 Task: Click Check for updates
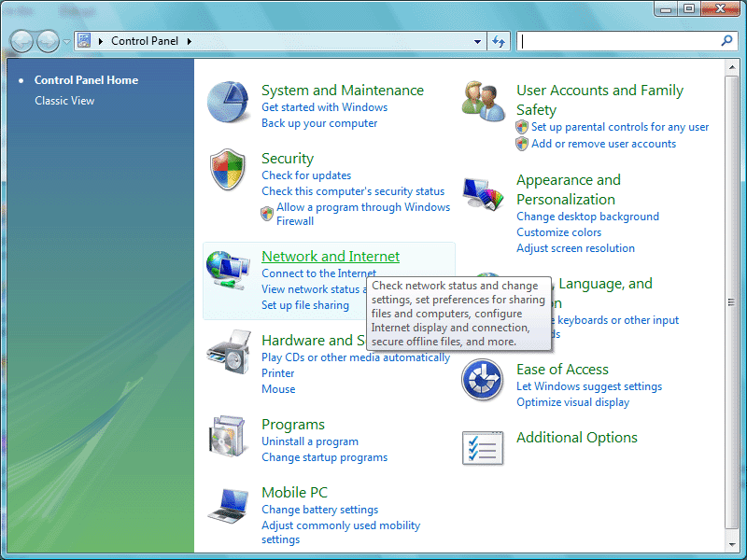click(x=306, y=175)
